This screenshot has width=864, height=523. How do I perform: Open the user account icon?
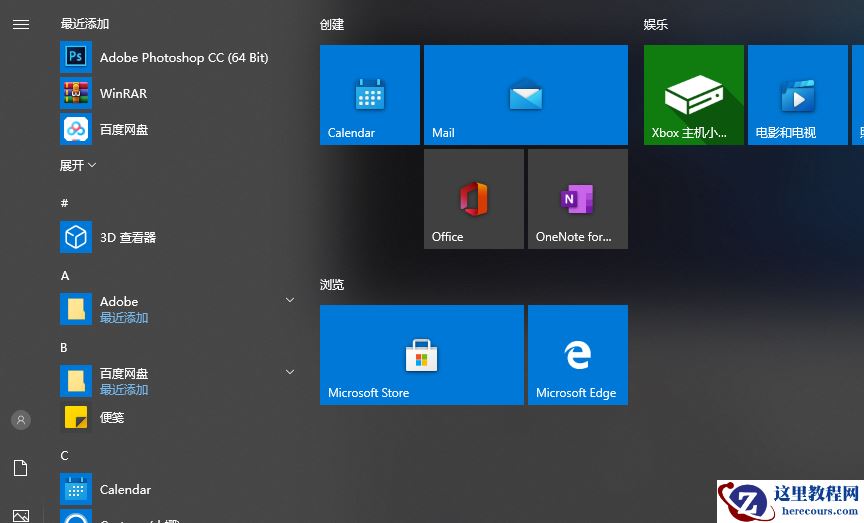coord(21,420)
